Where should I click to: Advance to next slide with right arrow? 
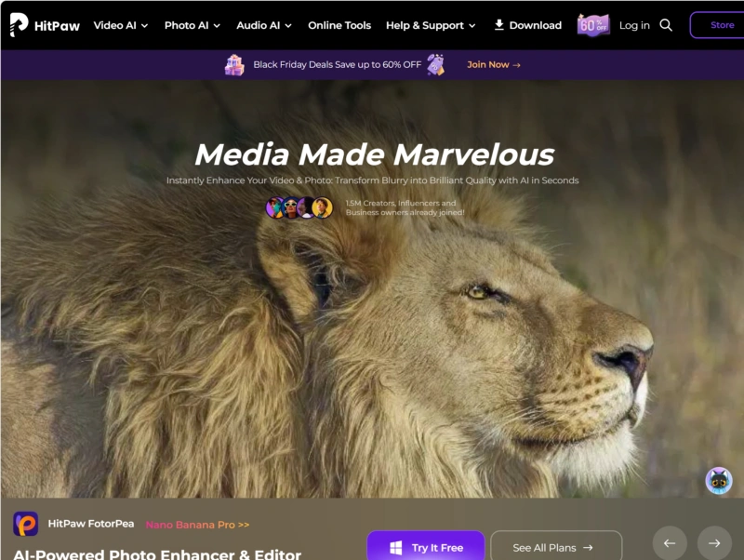pyautogui.click(x=714, y=543)
